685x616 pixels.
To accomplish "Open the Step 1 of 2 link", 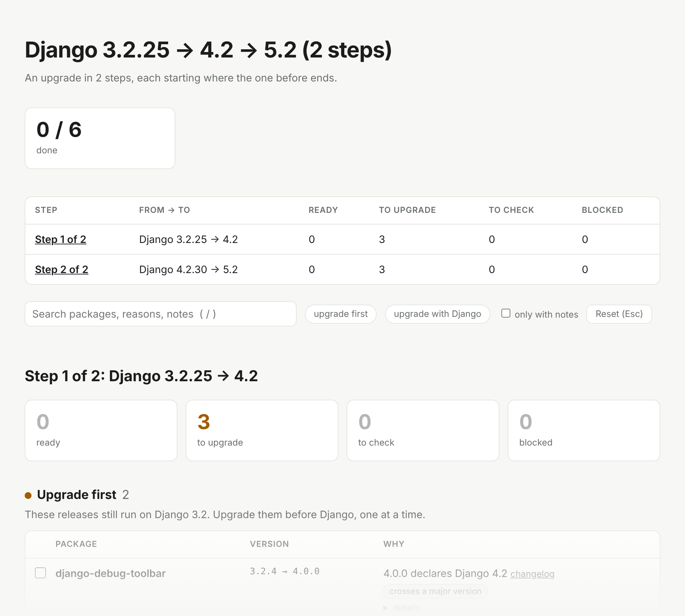I will click(60, 239).
